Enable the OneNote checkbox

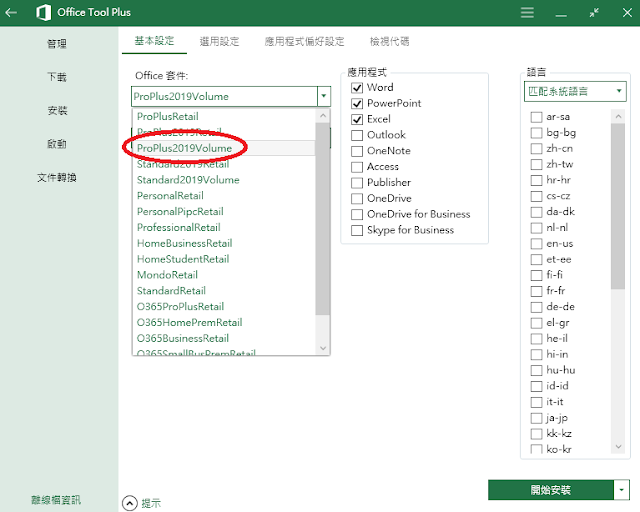click(357, 151)
